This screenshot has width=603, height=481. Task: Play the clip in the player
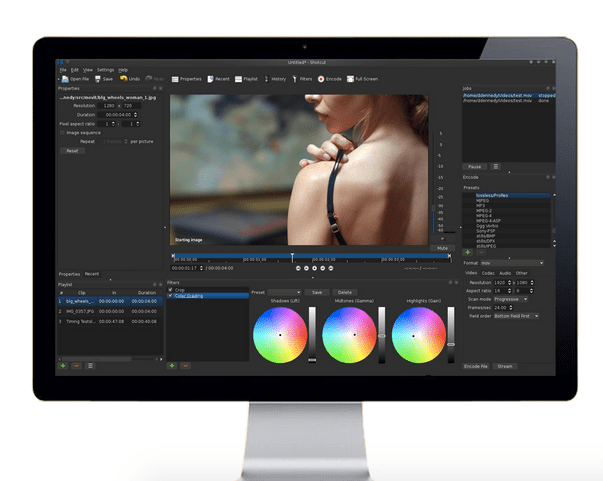pos(315,268)
